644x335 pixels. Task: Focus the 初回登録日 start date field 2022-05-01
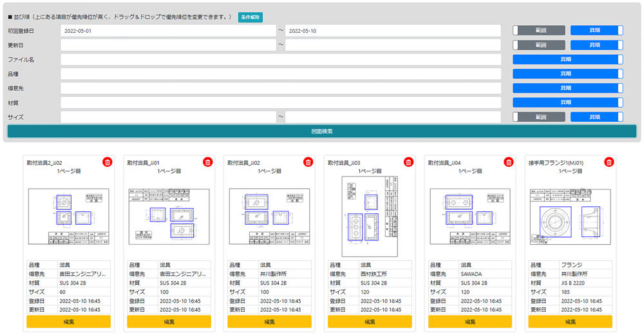pos(168,31)
